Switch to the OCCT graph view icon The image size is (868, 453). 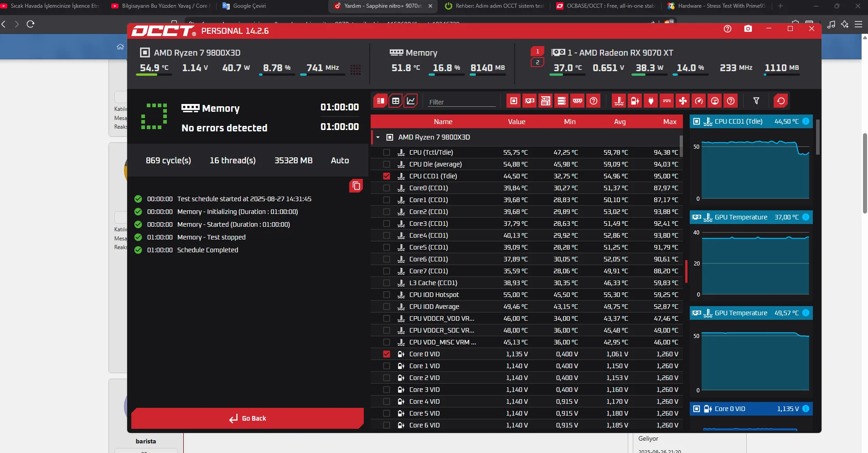pos(411,101)
